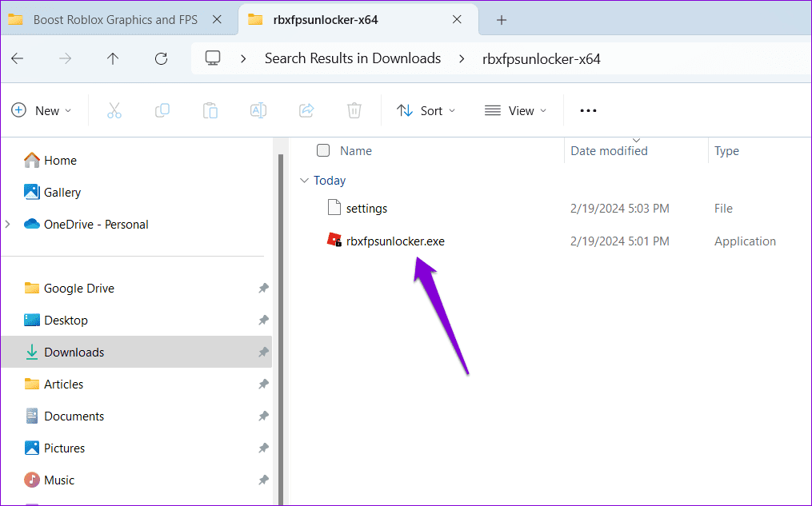
Task: Unpin Articles using its pin icon
Action: pos(263,384)
